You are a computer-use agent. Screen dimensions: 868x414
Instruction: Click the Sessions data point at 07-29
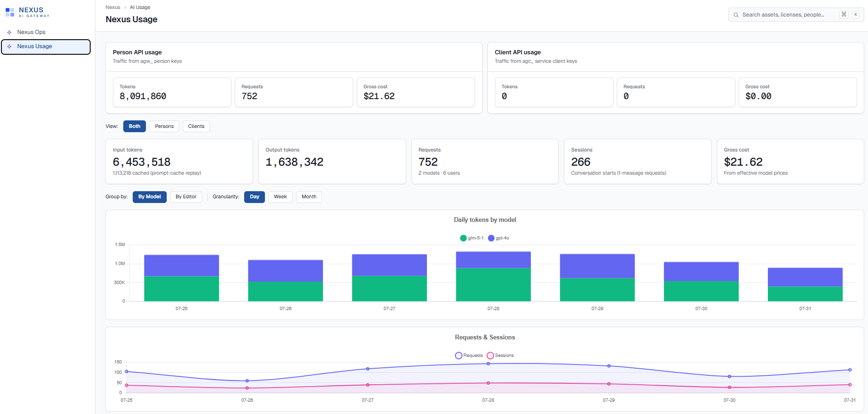609,384
